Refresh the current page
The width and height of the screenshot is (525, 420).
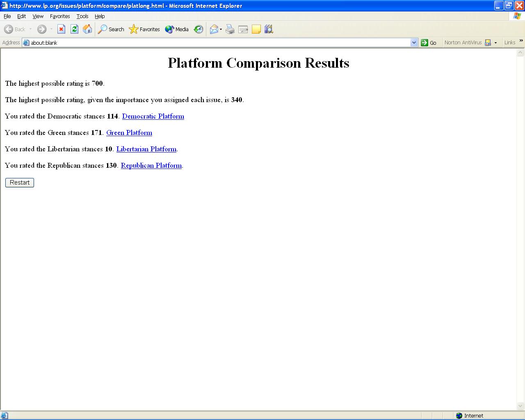[x=74, y=29]
